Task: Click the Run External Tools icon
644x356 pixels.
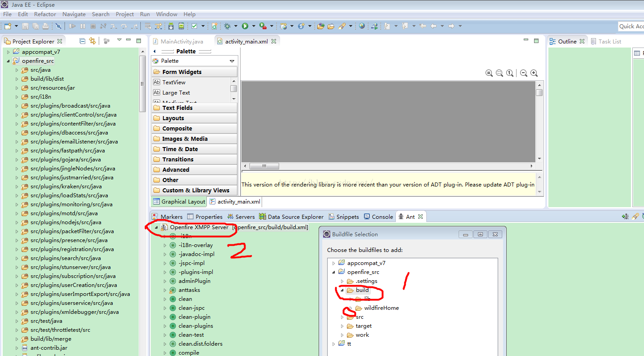Action: pos(262,26)
